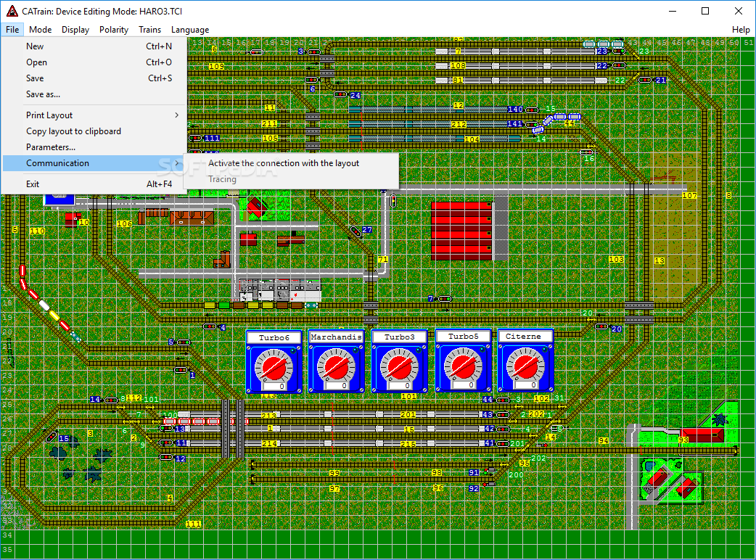Screen dimensions: 756x560
Task: Open the Mode menu
Action: click(x=40, y=30)
